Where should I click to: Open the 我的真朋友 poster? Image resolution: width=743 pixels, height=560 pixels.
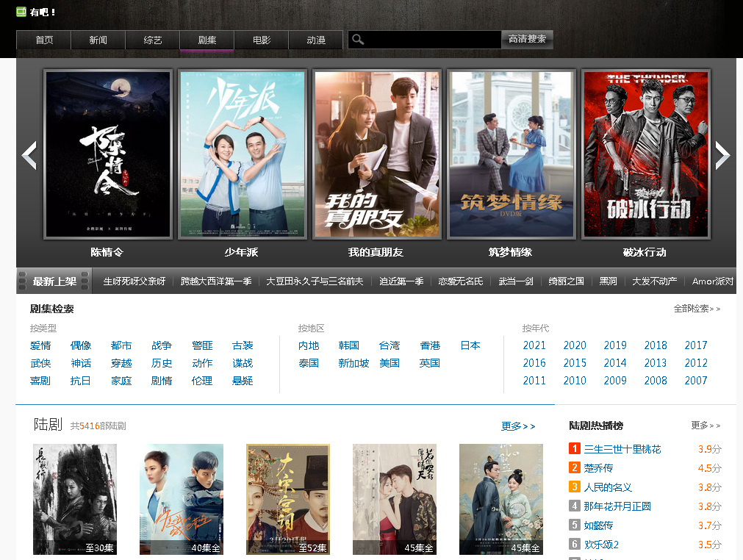[377, 154]
